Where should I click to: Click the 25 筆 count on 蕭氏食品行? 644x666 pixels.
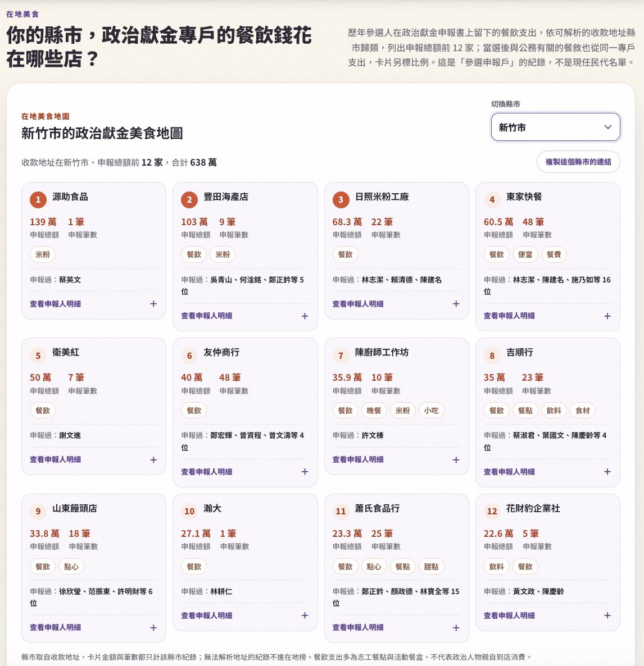pyautogui.click(x=382, y=533)
